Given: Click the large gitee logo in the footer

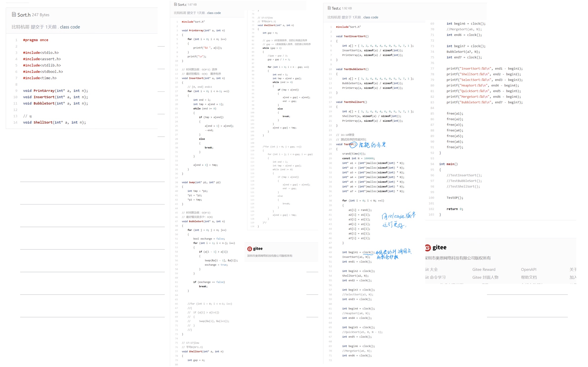Looking at the screenshot, I should [x=436, y=247].
